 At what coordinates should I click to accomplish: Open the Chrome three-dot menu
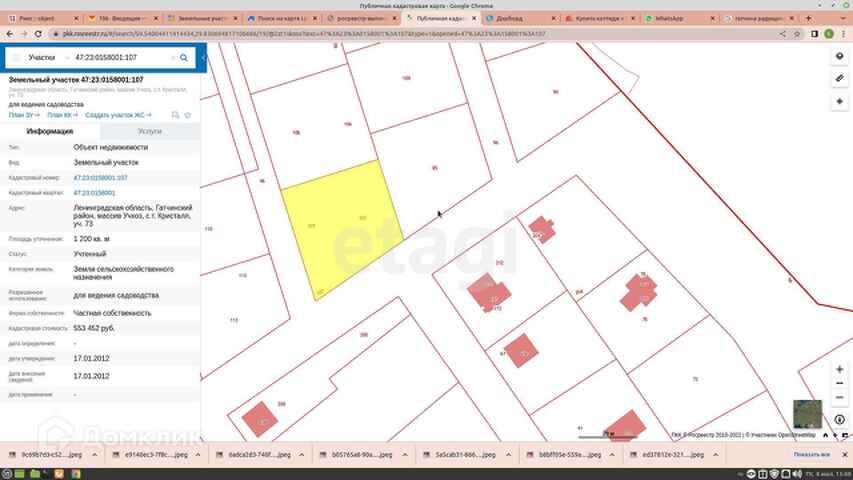[844, 34]
